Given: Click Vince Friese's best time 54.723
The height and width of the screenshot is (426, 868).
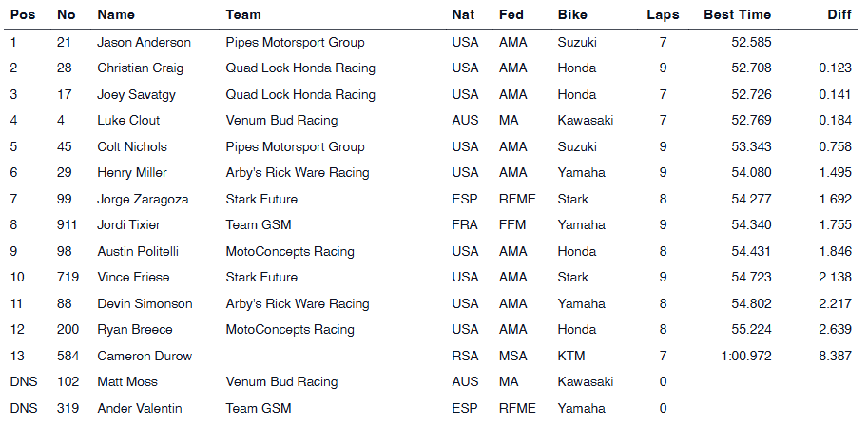Looking at the screenshot, I should (x=751, y=278).
